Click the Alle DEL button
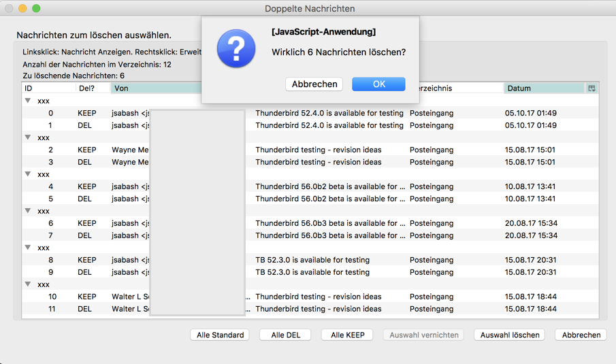The image size is (616, 364). [285, 335]
